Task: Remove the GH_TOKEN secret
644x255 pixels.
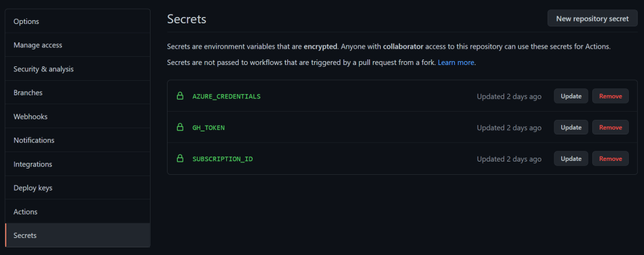Action: (x=610, y=127)
